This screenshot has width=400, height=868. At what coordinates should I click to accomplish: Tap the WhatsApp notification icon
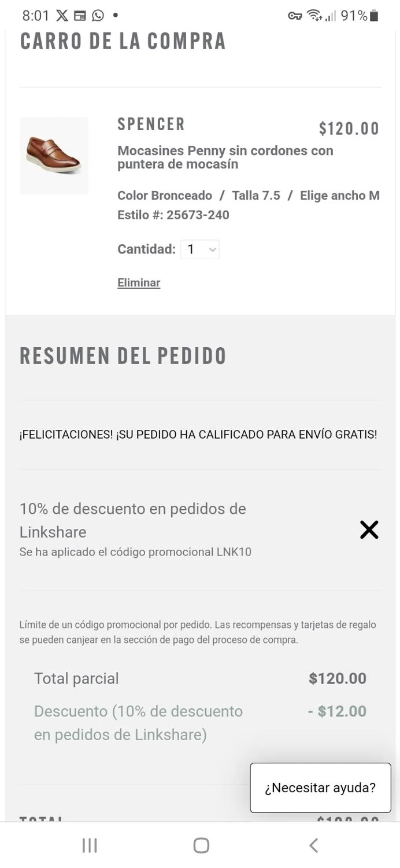[98, 16]
